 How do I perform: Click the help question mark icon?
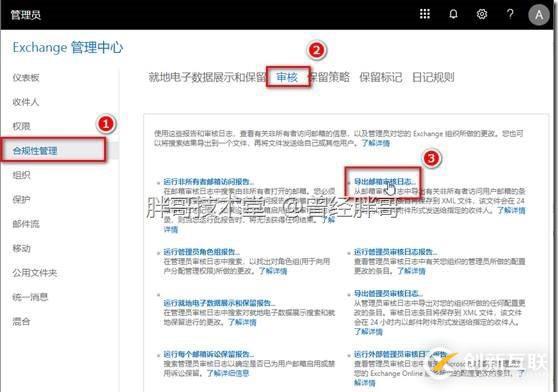click(510, 14)
